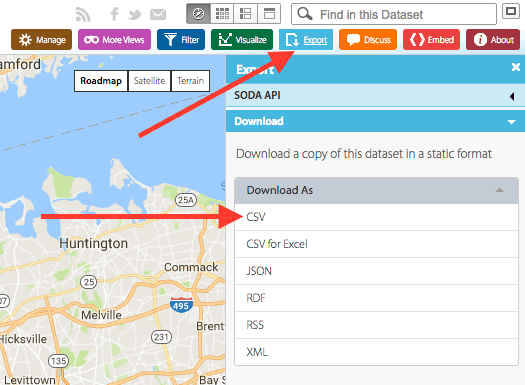Viewport: 525px width, 385px height.
Task: Select the Roadmap map type
Action: 101,81
